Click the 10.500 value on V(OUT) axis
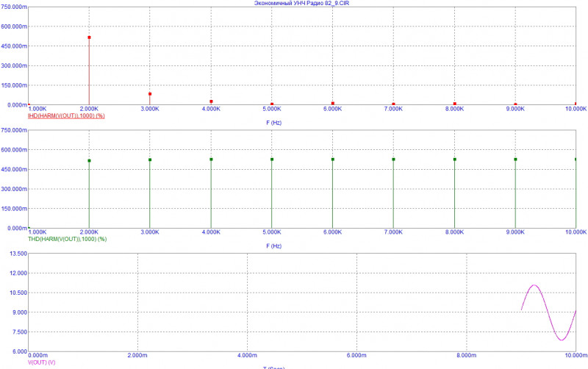This screenshot has height=369, width=588. click(x=18, y=293)
